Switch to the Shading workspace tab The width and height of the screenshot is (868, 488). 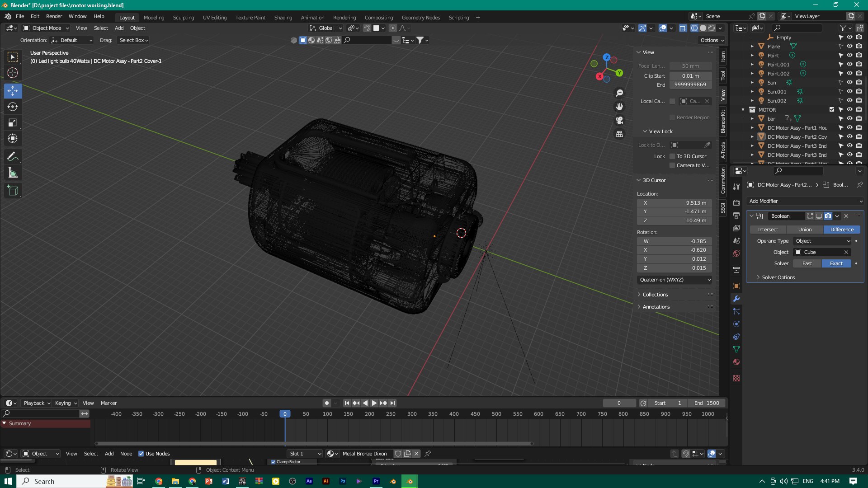(x=283, y=18)
